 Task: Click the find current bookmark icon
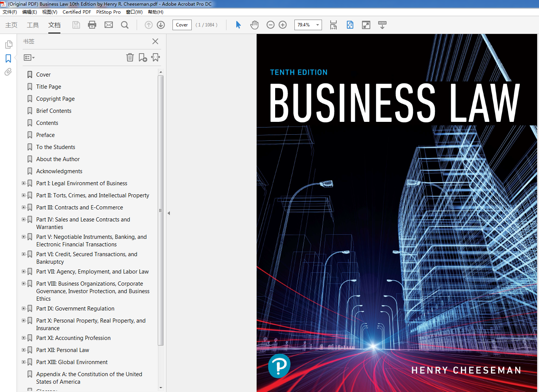156,57
